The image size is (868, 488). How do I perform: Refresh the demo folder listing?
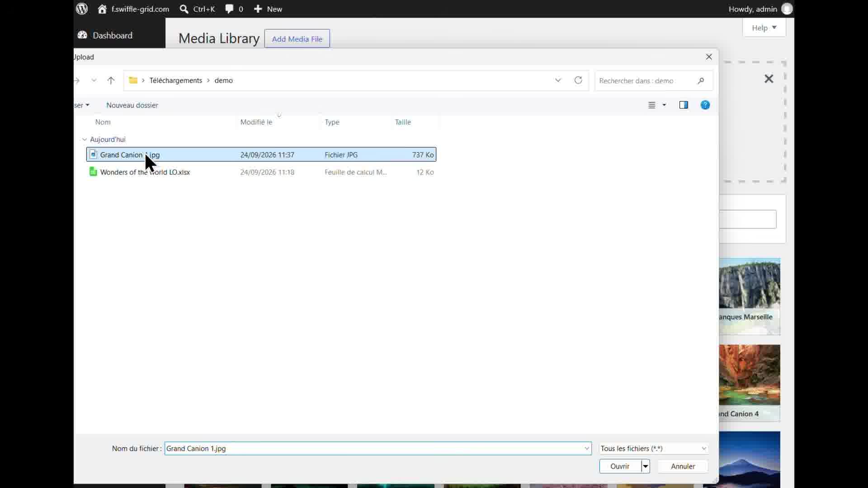tap(578, 80)
